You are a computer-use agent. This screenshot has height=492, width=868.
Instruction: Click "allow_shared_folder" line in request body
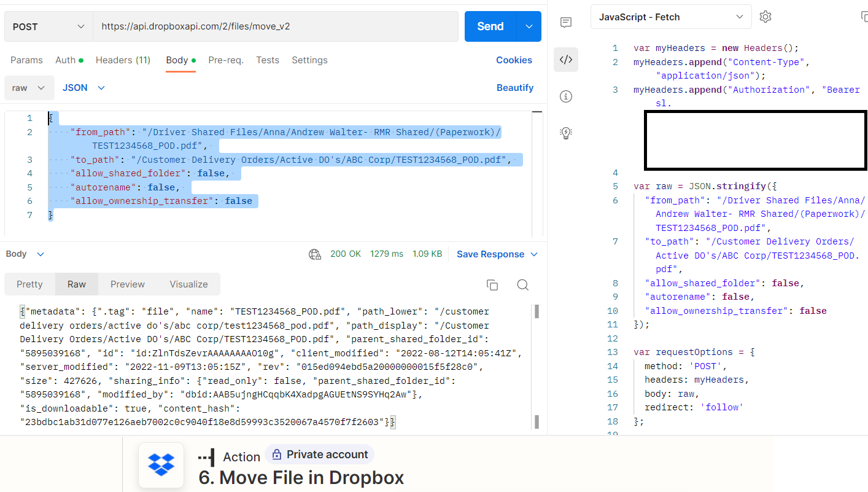coord(150,174)
